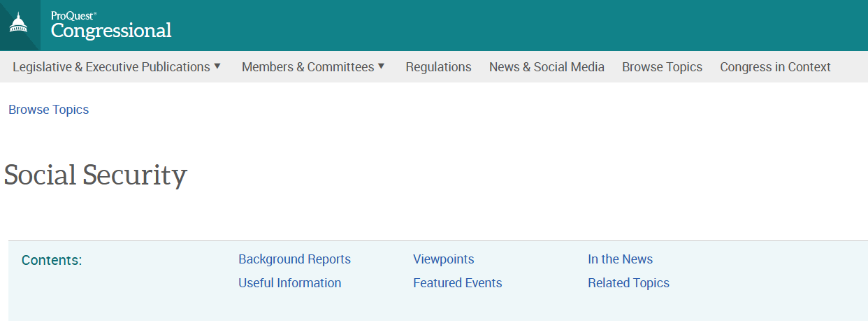Open the Members & Committees menu
This screenshot has width=868, height=325.
coord(308,67)
